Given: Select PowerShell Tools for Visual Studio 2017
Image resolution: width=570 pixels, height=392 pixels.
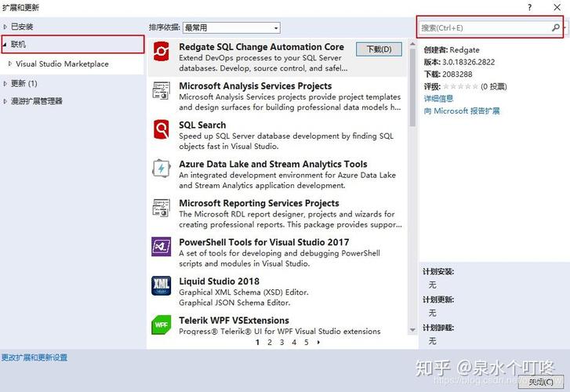Looking at the screenshot, I should pyautogui.click(x=264, y=242).
